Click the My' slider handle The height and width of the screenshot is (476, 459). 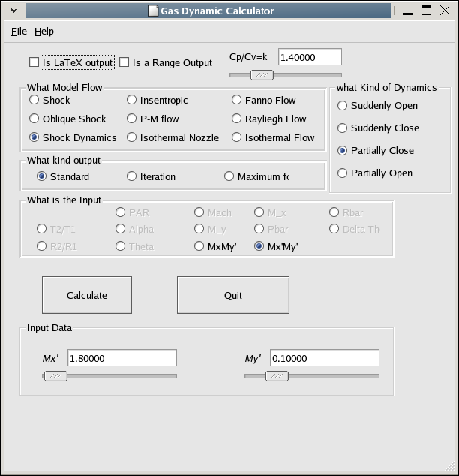click(x=277, y=376)
